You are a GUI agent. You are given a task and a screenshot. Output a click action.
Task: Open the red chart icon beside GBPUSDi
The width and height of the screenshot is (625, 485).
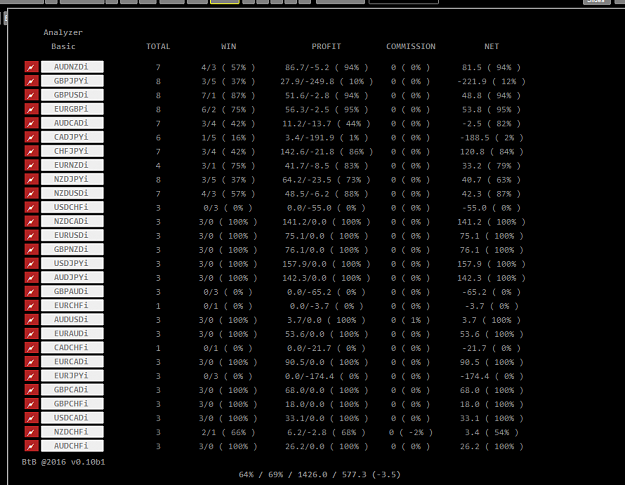(31, 95)
